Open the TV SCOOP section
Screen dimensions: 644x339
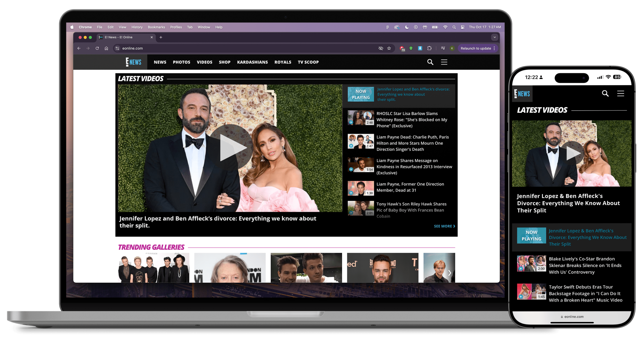(x=308, y=62)
